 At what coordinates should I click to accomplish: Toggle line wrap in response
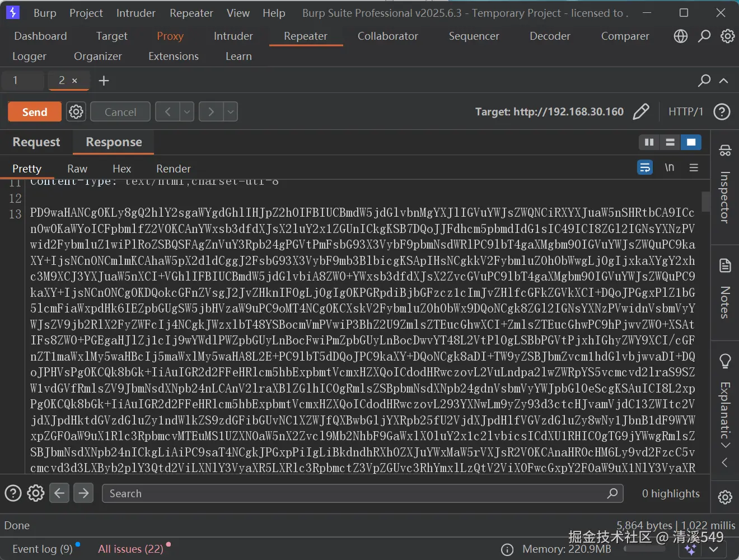point(645,167)
